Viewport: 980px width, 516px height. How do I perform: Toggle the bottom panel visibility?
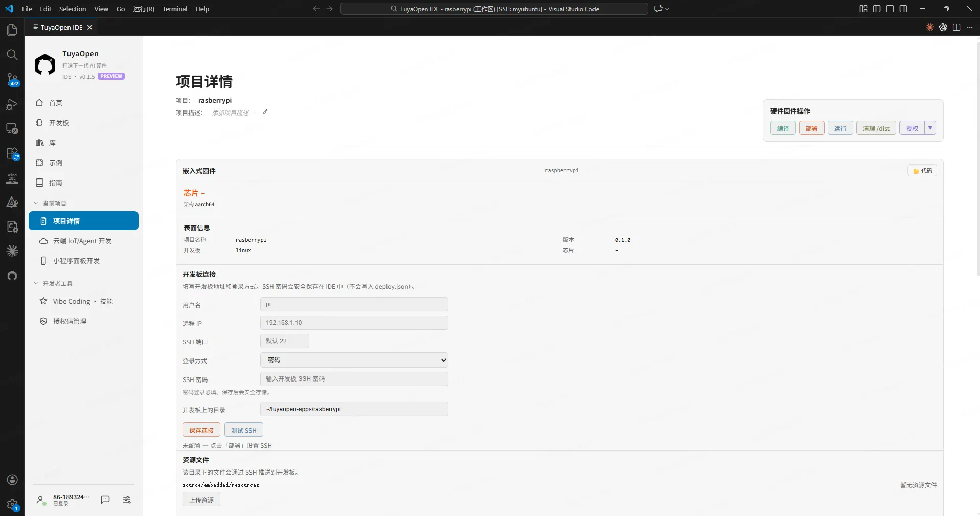[x=890, y=9]
